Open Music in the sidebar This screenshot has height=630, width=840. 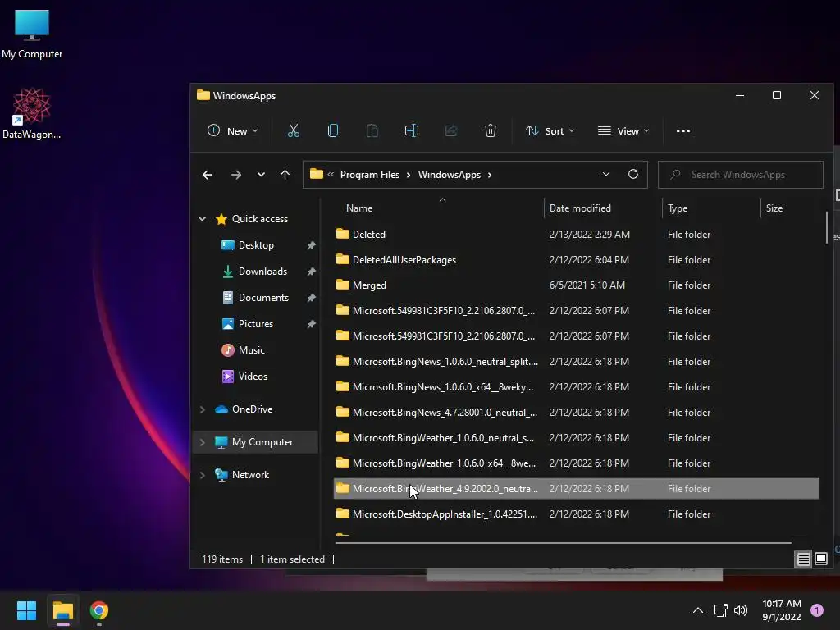coord(251,349)
